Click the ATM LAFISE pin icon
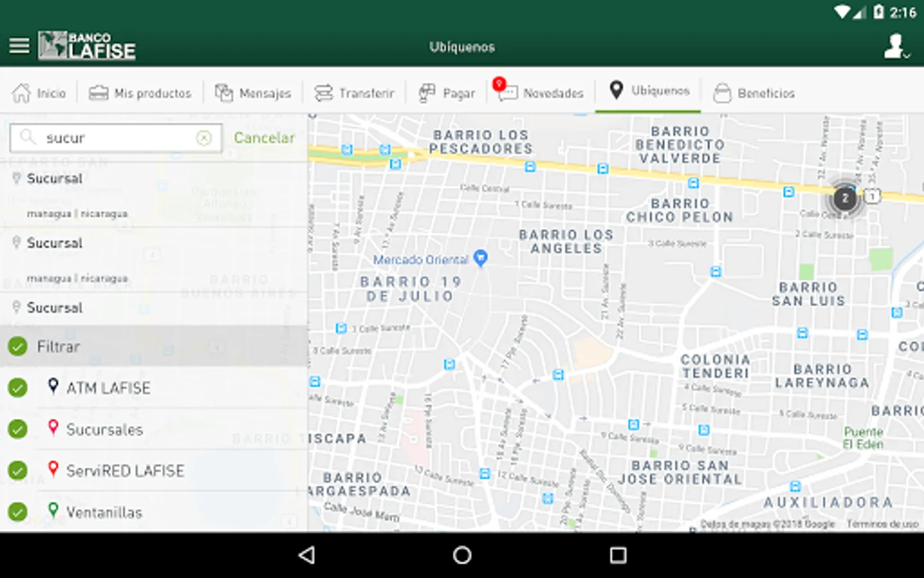The width and height of the screenshot is (924, 578). pos(53,386)
